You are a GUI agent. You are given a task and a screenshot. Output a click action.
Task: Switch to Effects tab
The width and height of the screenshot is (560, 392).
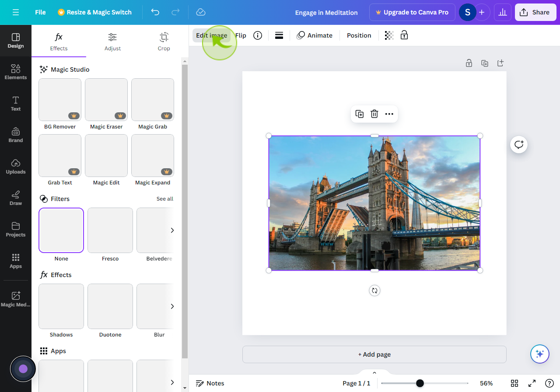(x=59, y=42)
